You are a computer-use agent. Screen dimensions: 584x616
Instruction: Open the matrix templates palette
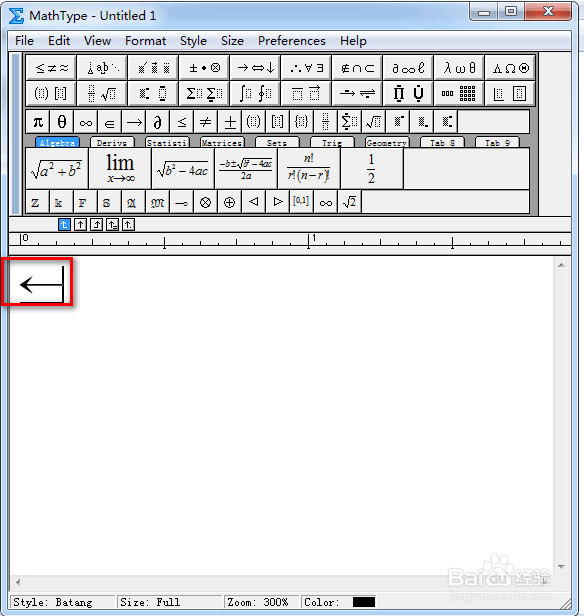pos(460,94)
